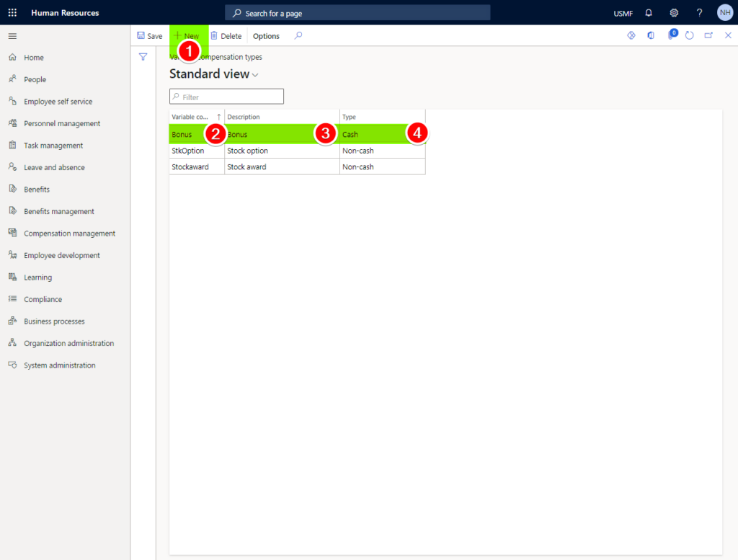Image resolution: width=738 pixels, height=560 pixels.
Task: Show the messages icon with the 0 badge
Action: (672, 35)
